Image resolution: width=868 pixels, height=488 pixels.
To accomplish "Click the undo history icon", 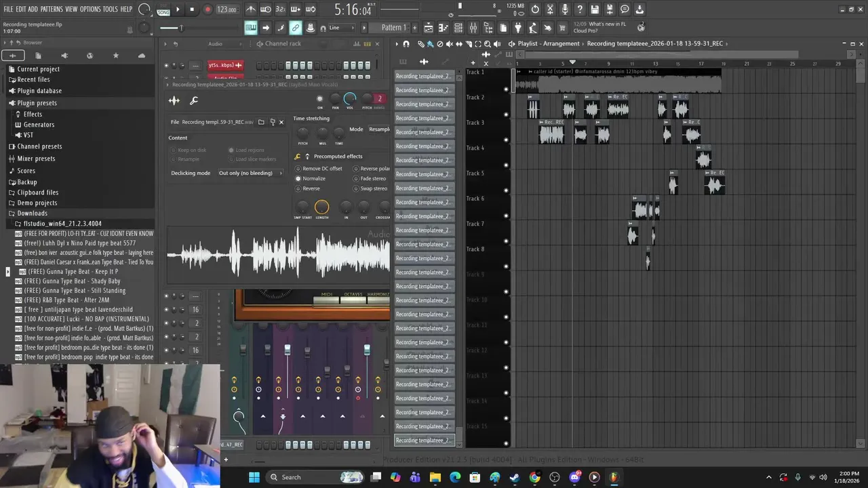I will [x=535, y=9].
